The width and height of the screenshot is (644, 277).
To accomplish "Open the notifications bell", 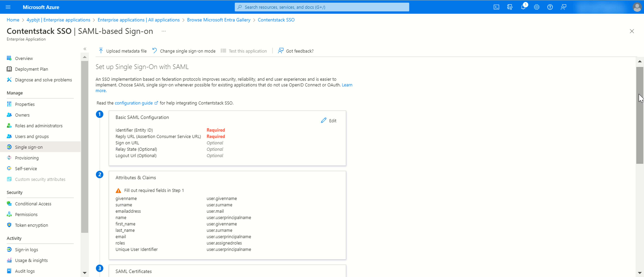I will [x=523, y=7].
